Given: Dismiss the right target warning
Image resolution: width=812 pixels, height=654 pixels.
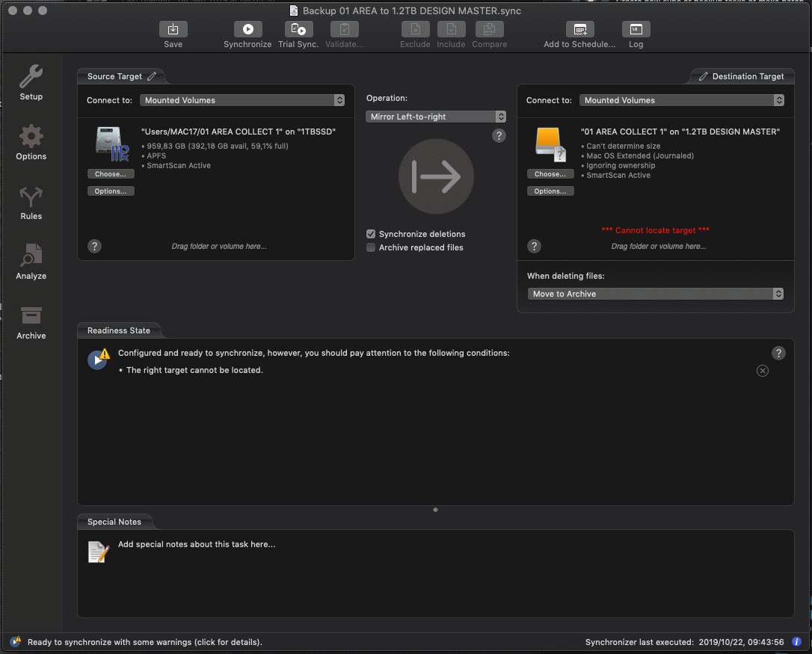Looking at the screenshot, I should [762, 371].
